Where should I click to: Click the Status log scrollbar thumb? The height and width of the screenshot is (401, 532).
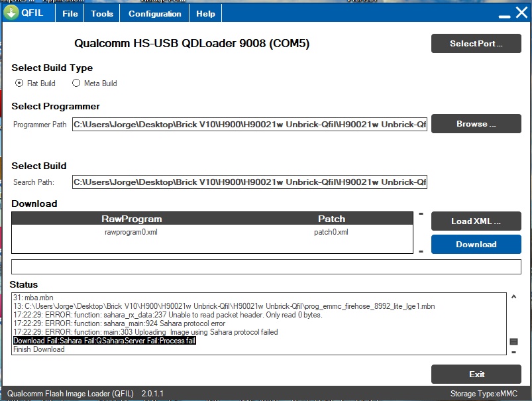(x=513, y=341)
